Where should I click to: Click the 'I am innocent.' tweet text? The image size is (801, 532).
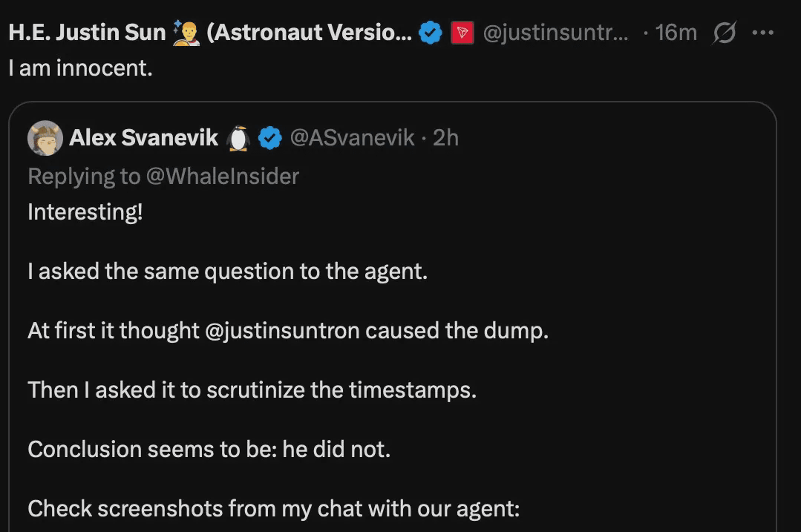click(x=81, y=68)
